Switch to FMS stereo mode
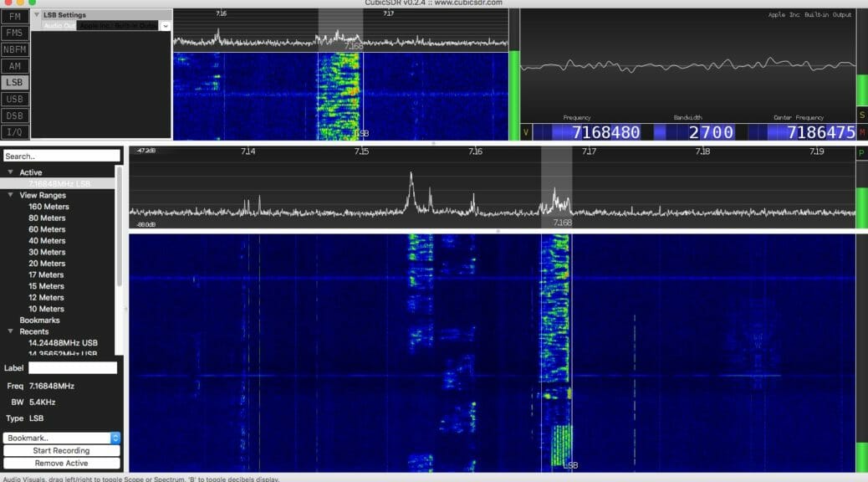 point(14,32)
